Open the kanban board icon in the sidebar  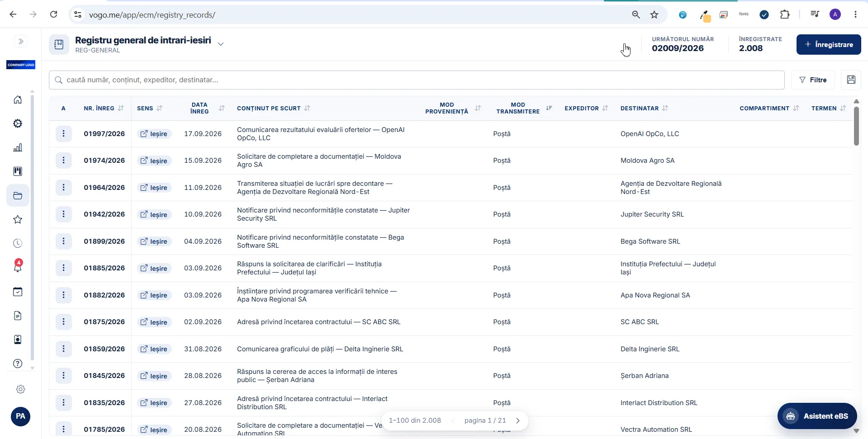[18, 171]
